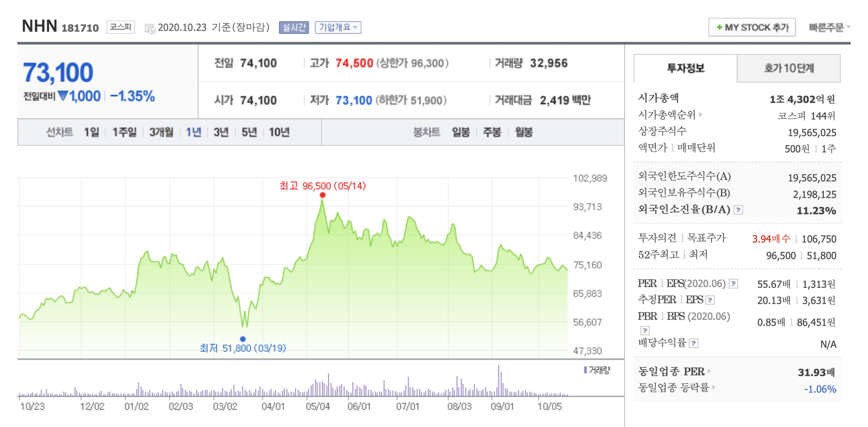This screenshot has width=868, height=427.
Task: Select the 투자정보 tab
Action: click(685, 68)
